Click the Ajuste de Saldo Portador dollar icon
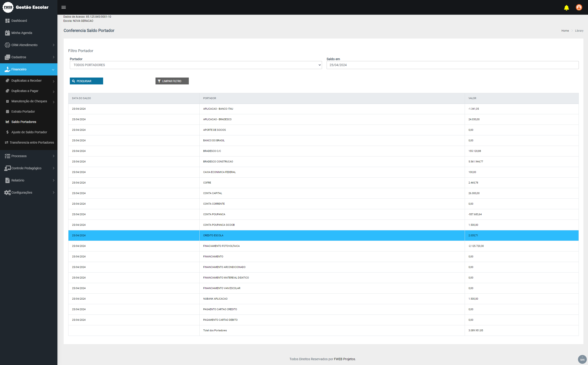588x365 pixels. [7, 132]
